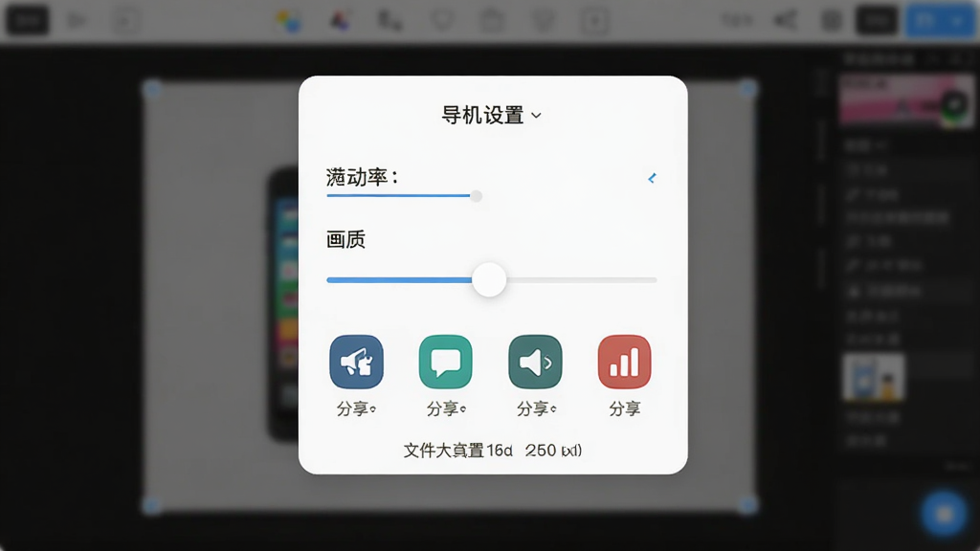This screenshot has width=980, height=551.
Task: Select the yellow-figure thumbnail in the right panel
Action: (x=874, y=377)
